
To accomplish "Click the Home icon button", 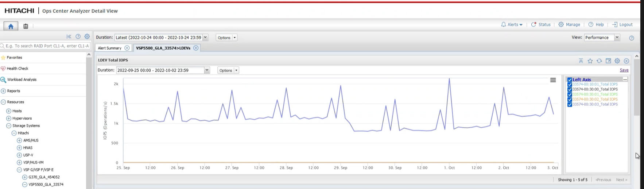I will (x=11, y=26).
